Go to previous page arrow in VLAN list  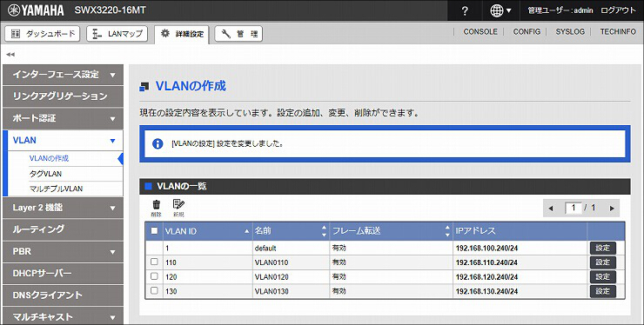[x=551, y=208]
